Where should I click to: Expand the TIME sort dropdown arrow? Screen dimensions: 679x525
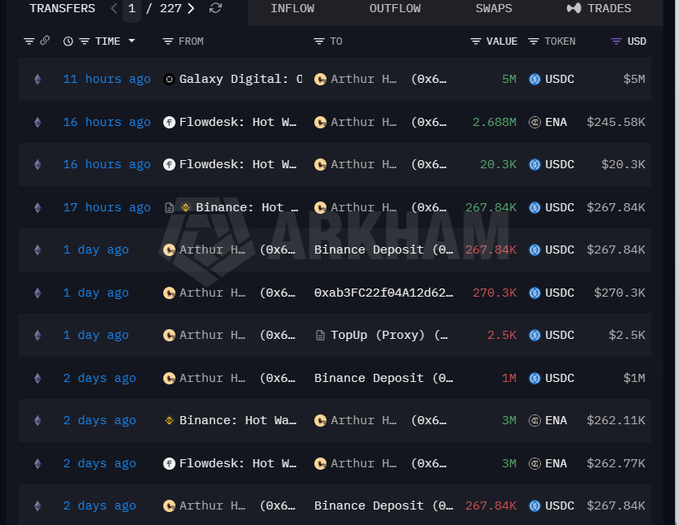coord(132,41)
